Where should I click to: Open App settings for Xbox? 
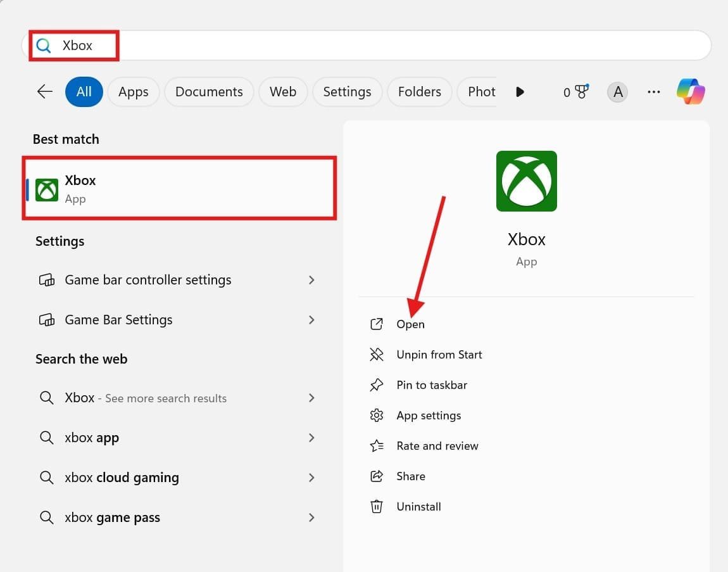(x=429, y=416)
